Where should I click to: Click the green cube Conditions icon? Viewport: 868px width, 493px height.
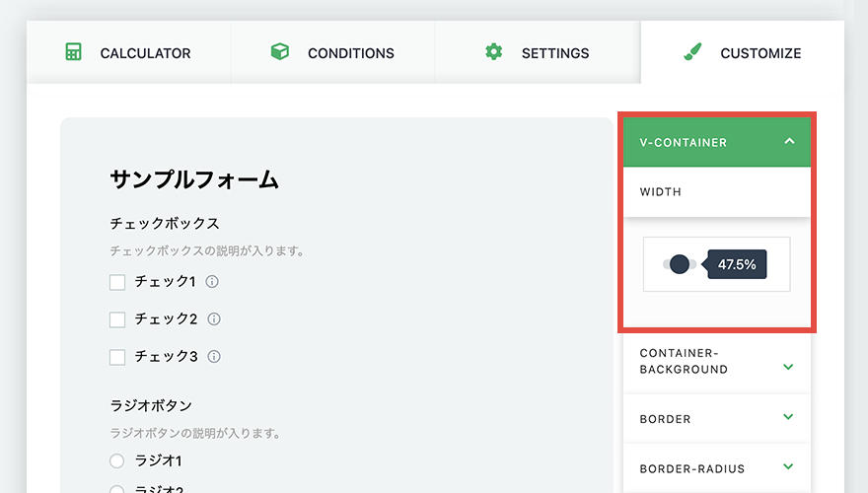[279, 52]
